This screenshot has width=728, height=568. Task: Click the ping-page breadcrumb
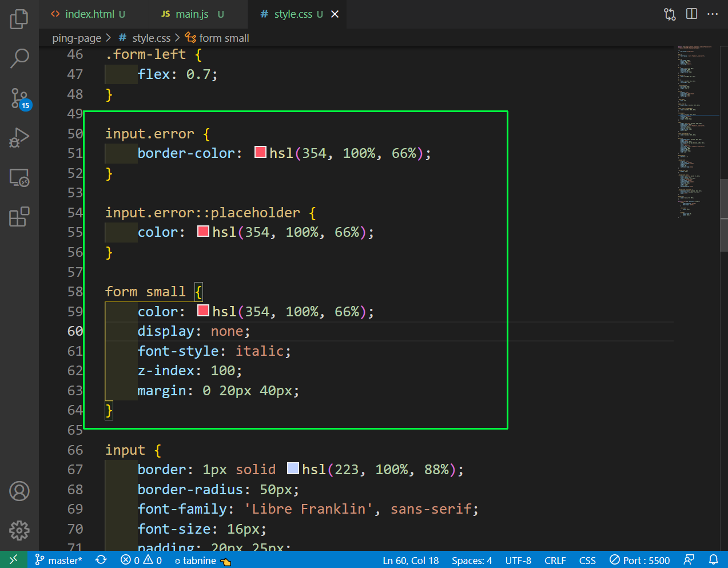point(77,38)
